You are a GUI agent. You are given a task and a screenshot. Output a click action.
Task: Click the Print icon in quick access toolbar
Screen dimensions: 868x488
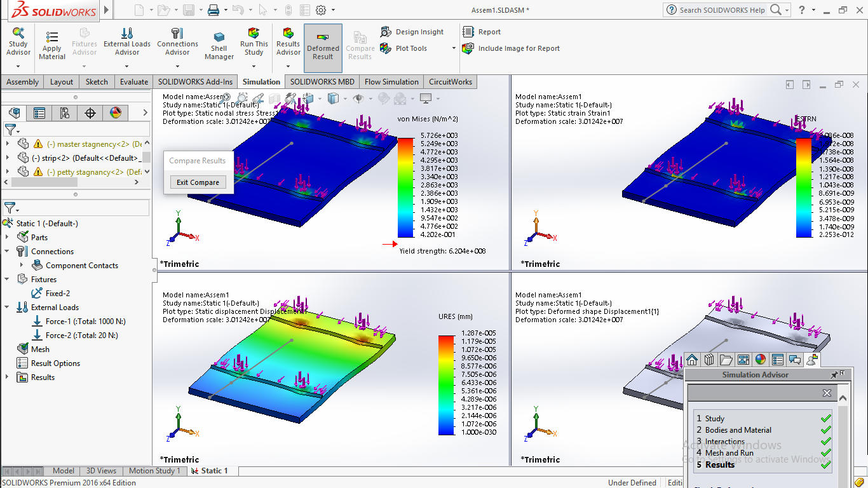pyautogui.click(x=214, y=10)
